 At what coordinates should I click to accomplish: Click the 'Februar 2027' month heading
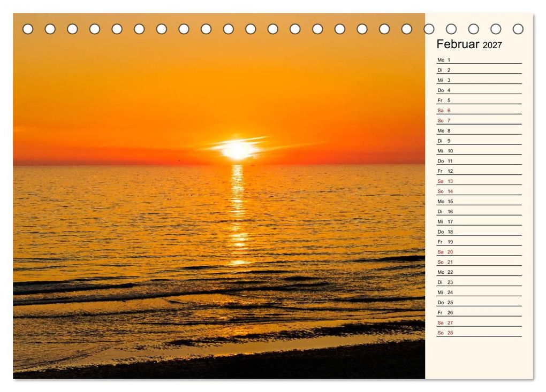point(469,44)
